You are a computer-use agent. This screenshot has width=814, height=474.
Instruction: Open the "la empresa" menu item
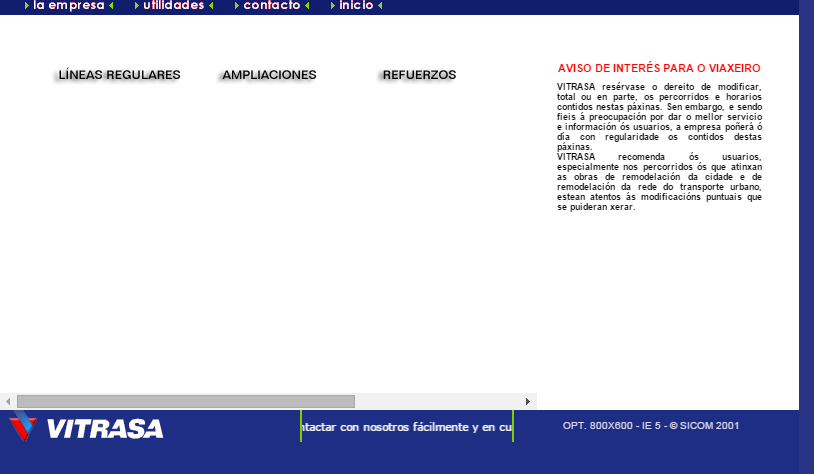(69, 5)
